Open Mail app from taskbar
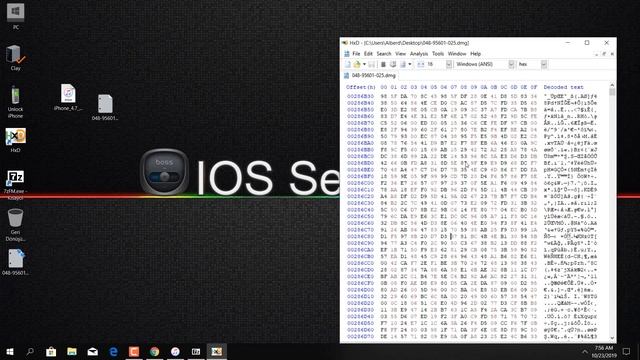Viewport: 640px width, 360px height. [x=93, y=351]
